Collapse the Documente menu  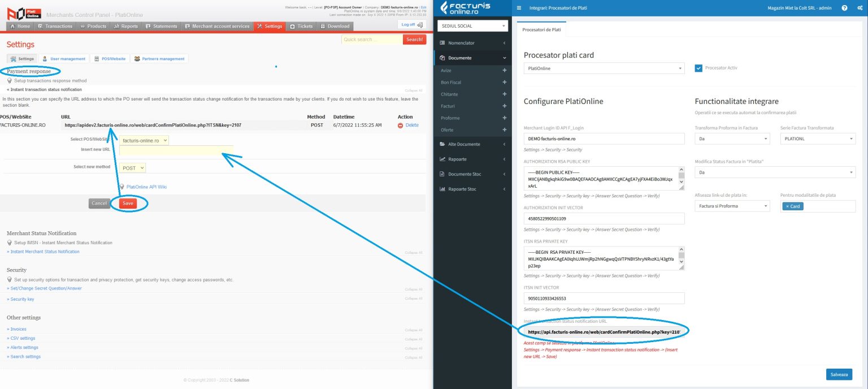pos(472,58)
